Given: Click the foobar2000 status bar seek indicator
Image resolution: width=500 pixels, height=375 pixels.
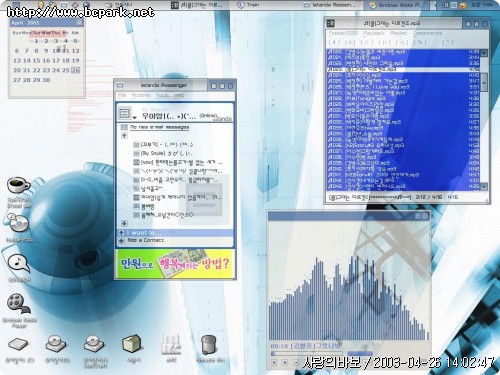Looking at the screenshot, I should click(x=389, y=197).
